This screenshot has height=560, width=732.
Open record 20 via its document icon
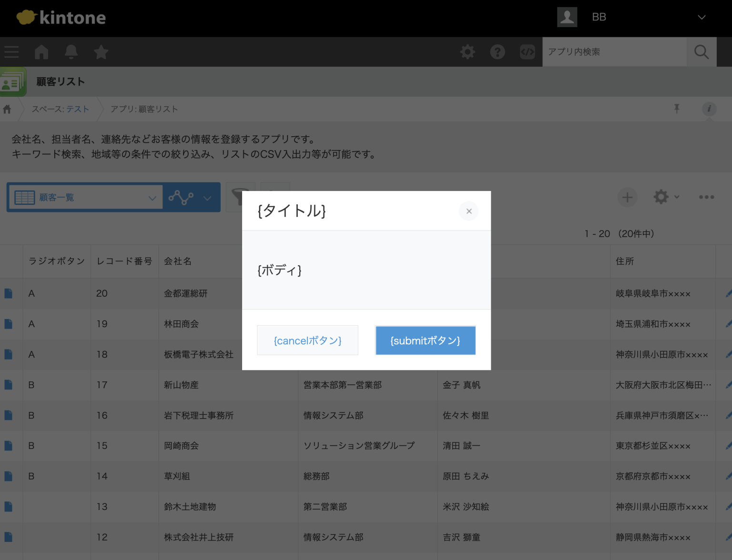tap(8, 293)
